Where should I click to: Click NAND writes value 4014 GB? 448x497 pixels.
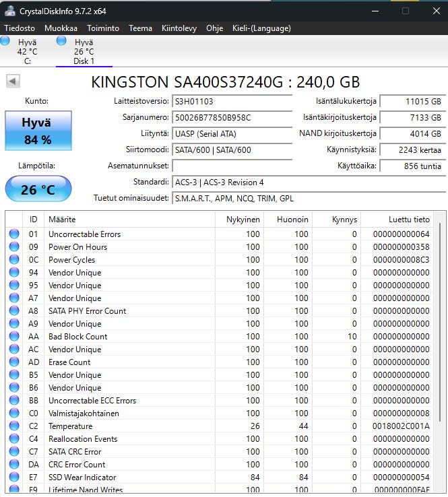413,134
